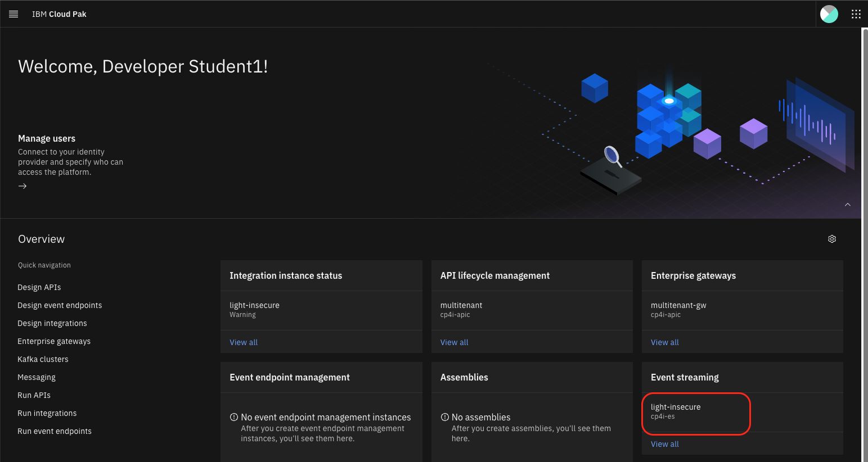Click the Event endpoint management card title
Viewport: 868px width, 462px height.
[290, 377]
